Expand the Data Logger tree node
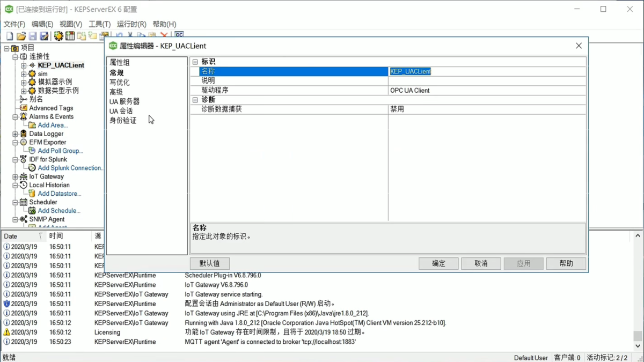Viewport: 644px width, 362px height. coord(15,134)
